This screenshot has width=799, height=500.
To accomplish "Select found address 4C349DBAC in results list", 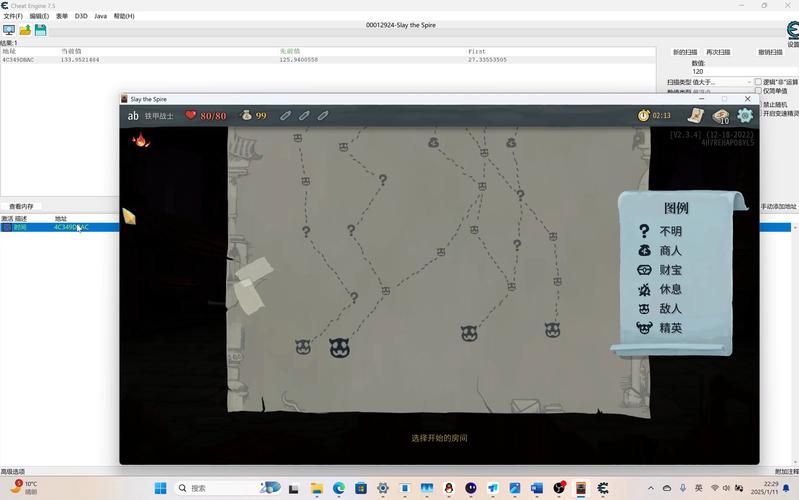I will 18,60.
